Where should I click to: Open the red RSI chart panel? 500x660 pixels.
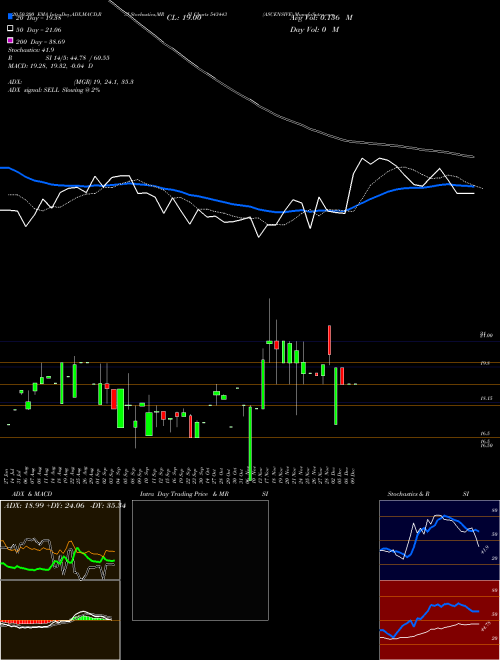[x=439, y=620]
